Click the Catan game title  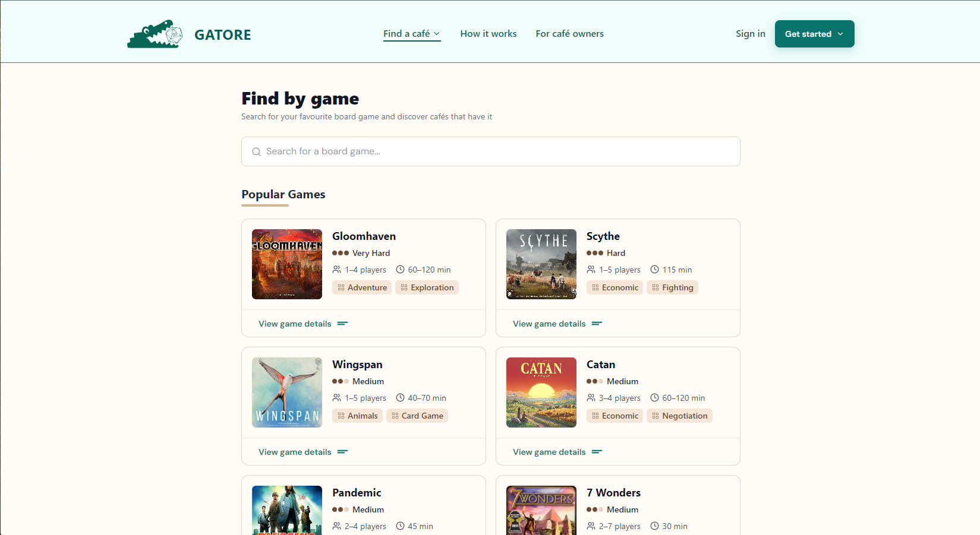pyautogui.click(x=601, y=365)
